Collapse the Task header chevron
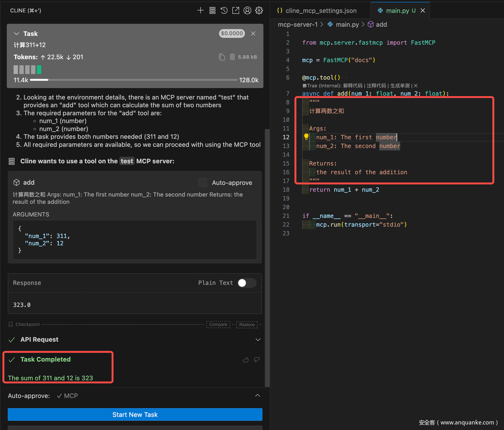This screenshot has width=504, height=430. pyautogui.click(x=17, y=34)
